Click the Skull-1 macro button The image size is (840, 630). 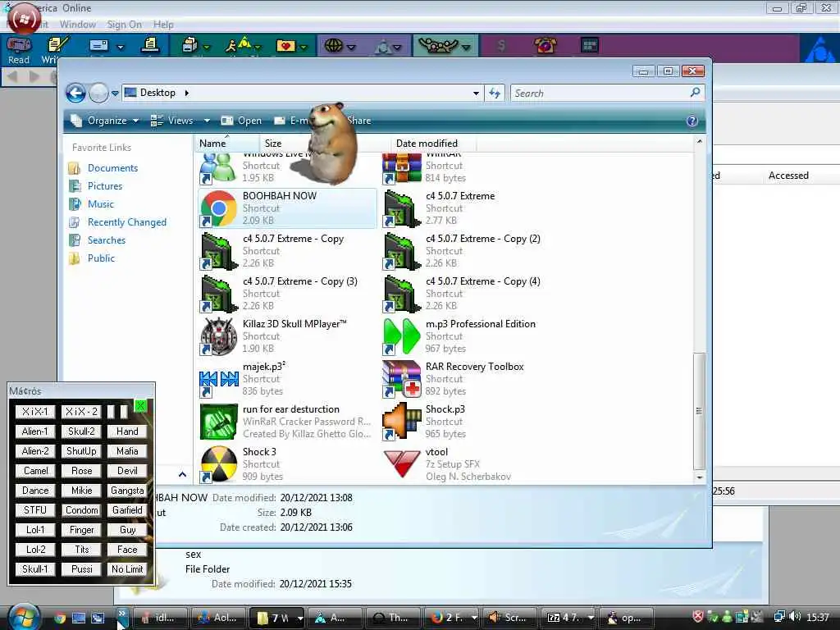34,569
